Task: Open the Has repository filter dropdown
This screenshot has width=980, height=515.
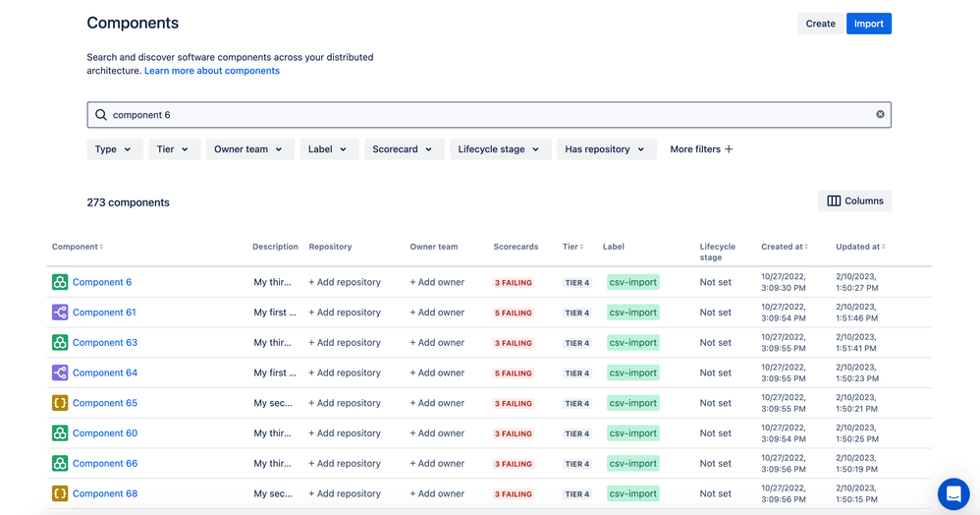Action: (x=607, y=149)
